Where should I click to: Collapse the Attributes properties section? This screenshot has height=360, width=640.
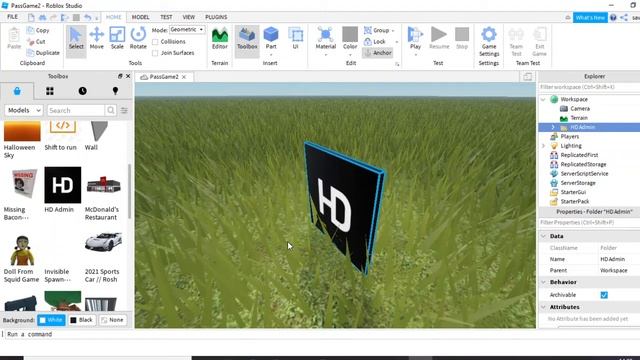[543, 307]
